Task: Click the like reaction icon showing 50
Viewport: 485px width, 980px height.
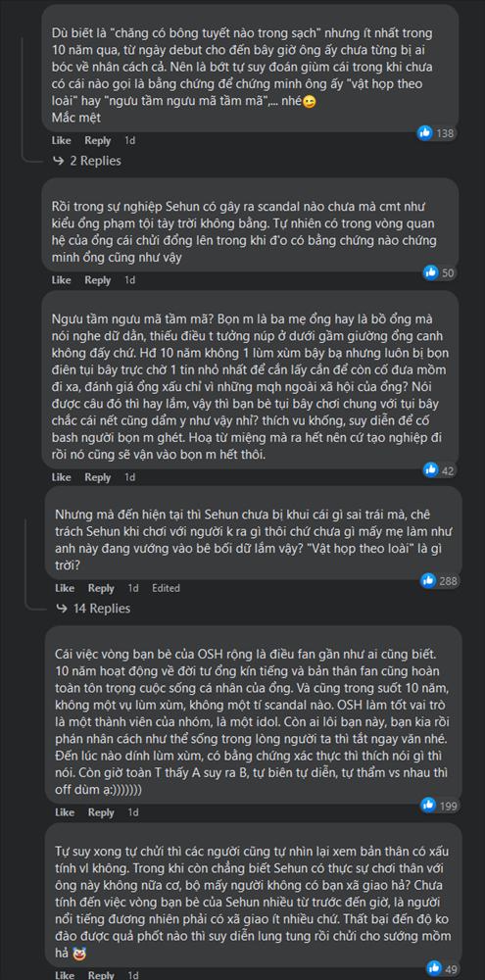Action: [x=431, y=272]
